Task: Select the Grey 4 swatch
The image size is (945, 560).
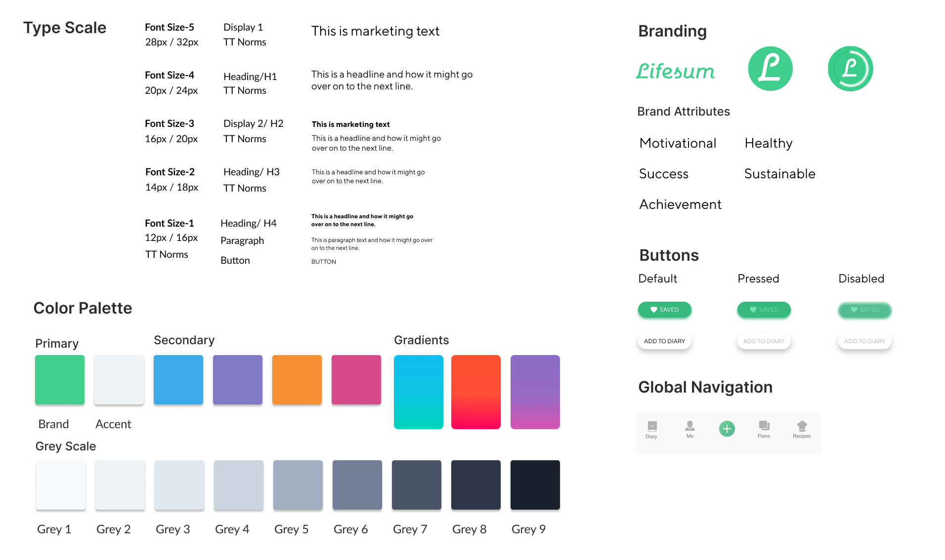Action: pos(239,485)
